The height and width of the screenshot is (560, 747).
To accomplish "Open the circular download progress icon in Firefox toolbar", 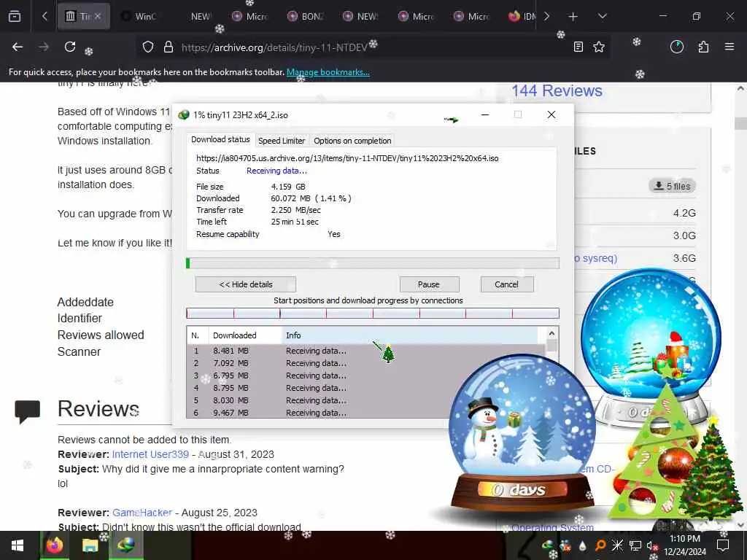I will pyautogui.click(x=677, y=47).
